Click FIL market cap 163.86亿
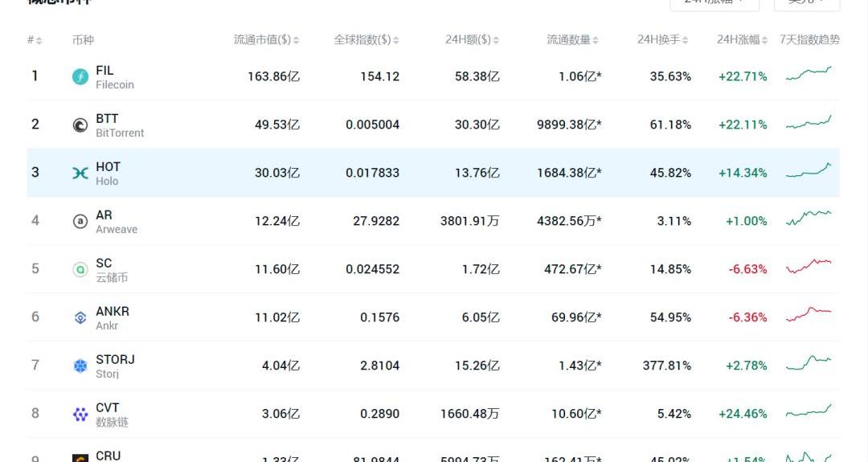868x462 pixels. [273, 77]
